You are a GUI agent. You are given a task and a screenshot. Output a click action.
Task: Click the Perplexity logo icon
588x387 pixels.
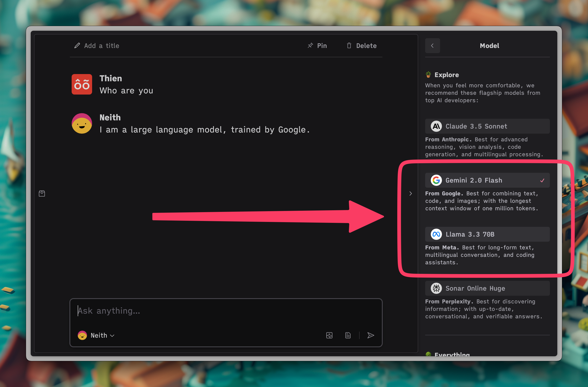point(436,288)
